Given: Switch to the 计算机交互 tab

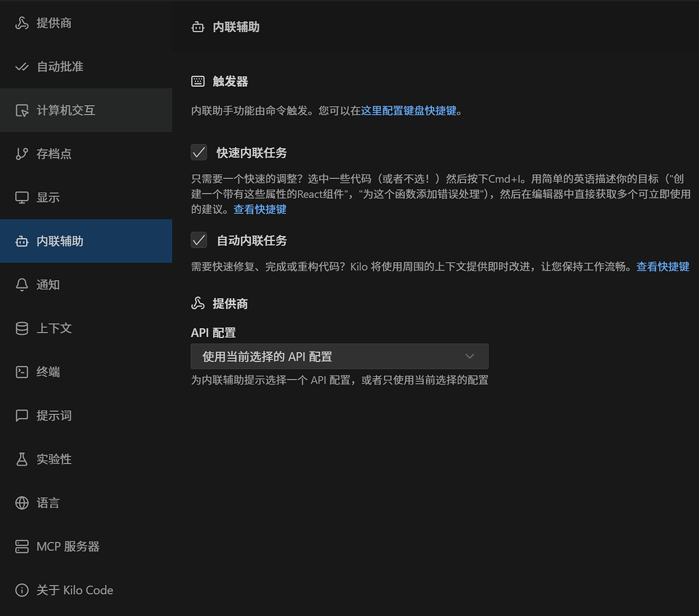Looking at the screenshot, I should coord(86,110).
